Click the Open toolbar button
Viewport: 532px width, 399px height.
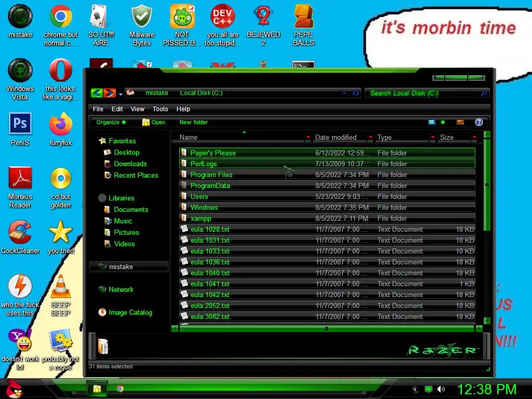coord(154,122)
